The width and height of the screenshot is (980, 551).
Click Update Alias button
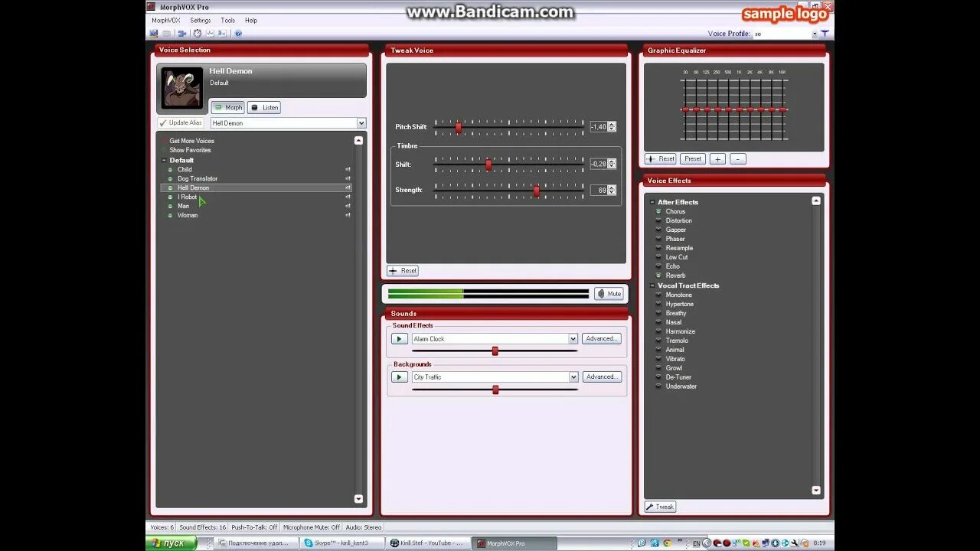coord(181,122)
